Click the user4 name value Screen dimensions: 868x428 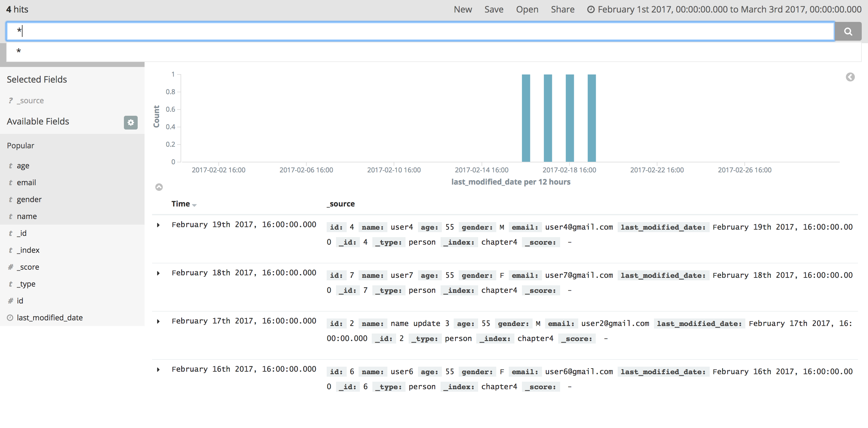(402, 227)
